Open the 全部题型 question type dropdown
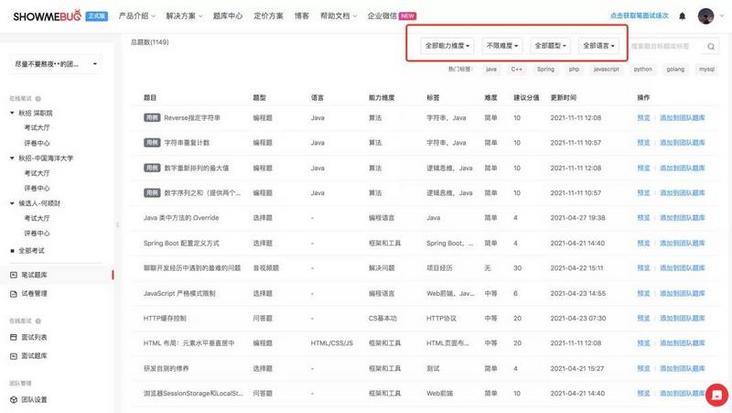 (550, 46)
